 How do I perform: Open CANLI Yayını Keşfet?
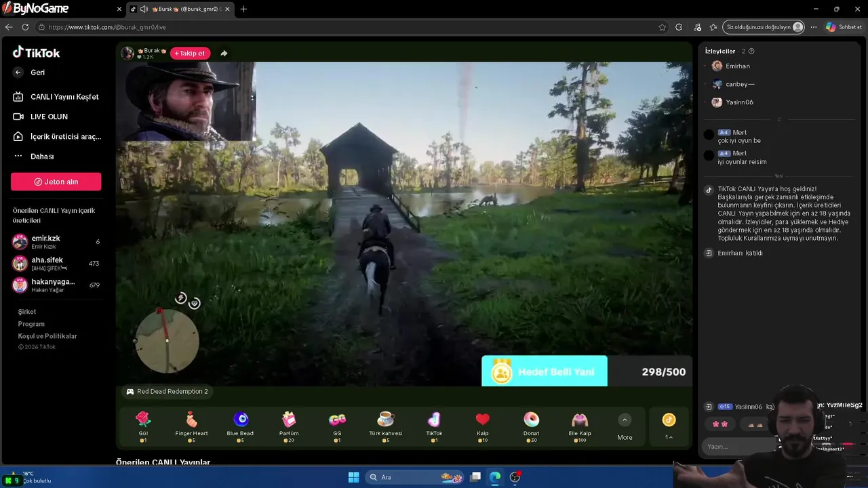(x=56, y=97)
